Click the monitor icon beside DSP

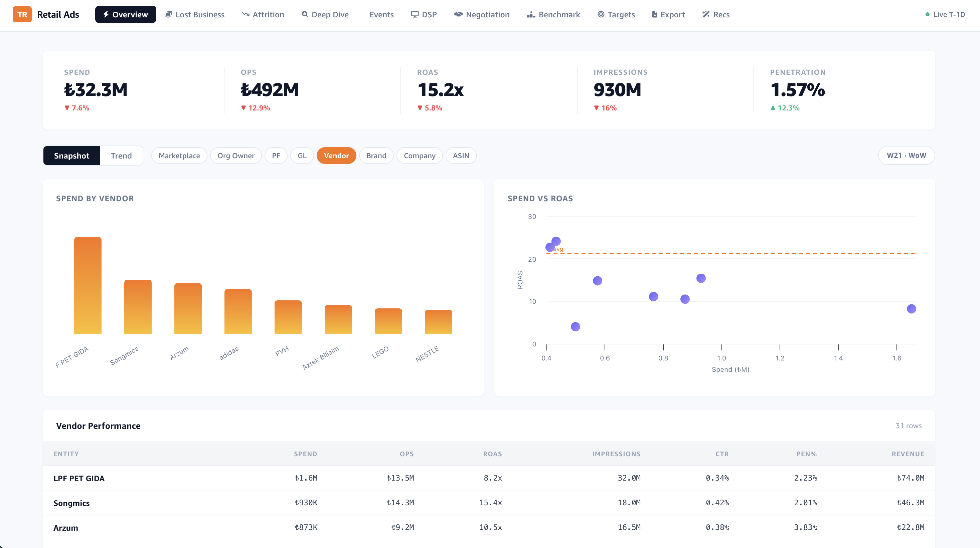[415, 14]
